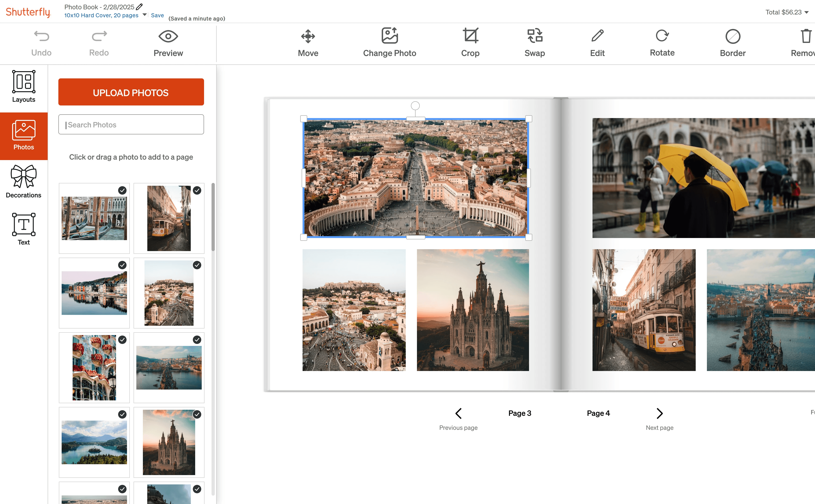Open Preview with the eye icon
Viewport: 815px width, 504px height.
[168, 36]
